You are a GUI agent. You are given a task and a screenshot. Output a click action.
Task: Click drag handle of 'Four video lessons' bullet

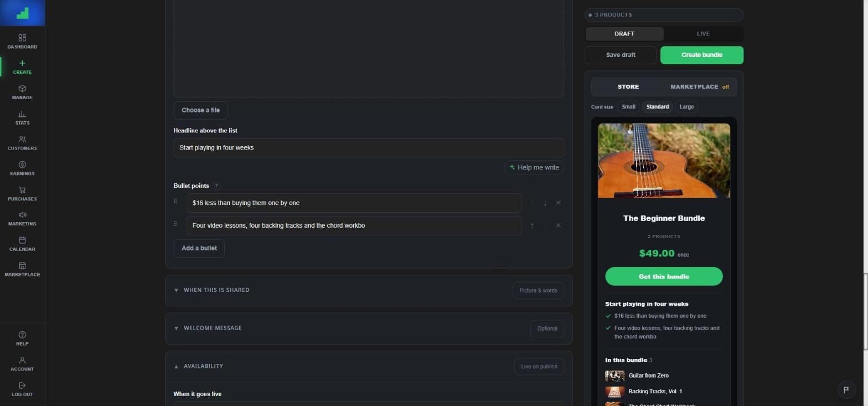[175, 224]
